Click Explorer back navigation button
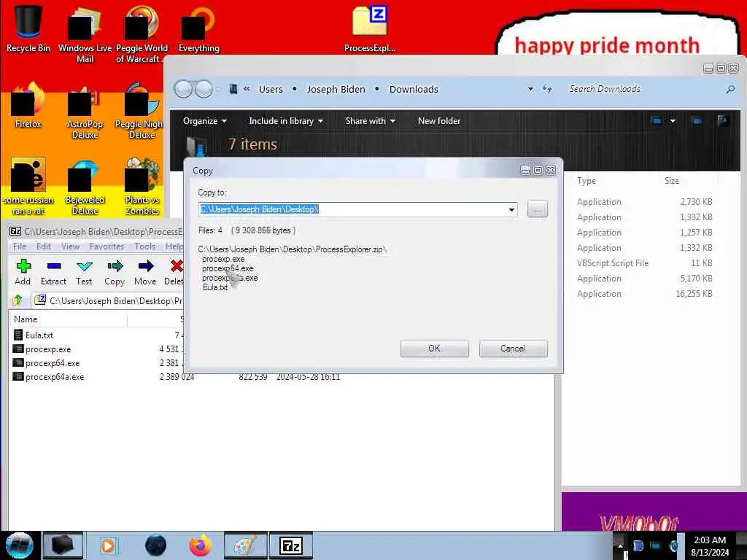The image size is (747, 560). [183, 89]
